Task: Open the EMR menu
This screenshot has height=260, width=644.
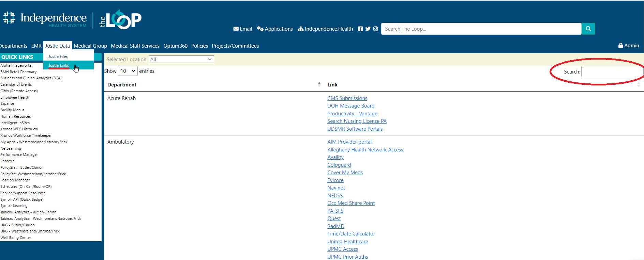Action: coord(36,46)
